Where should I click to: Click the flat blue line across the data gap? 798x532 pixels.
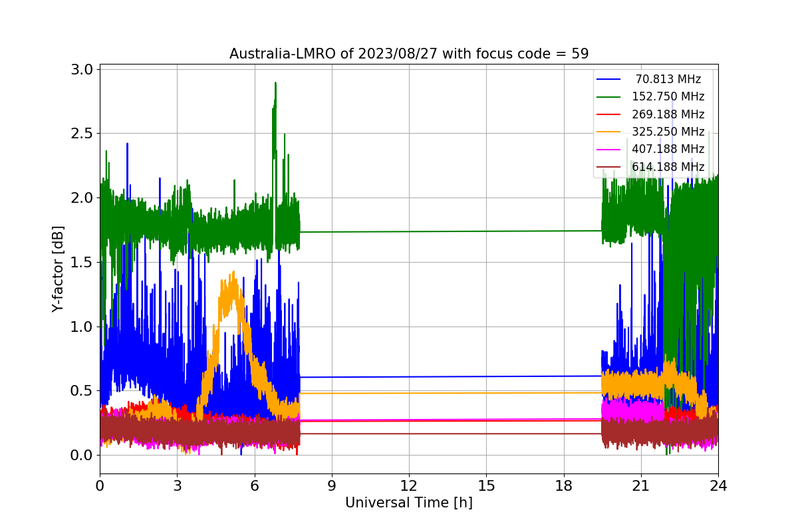coord(451,376)
